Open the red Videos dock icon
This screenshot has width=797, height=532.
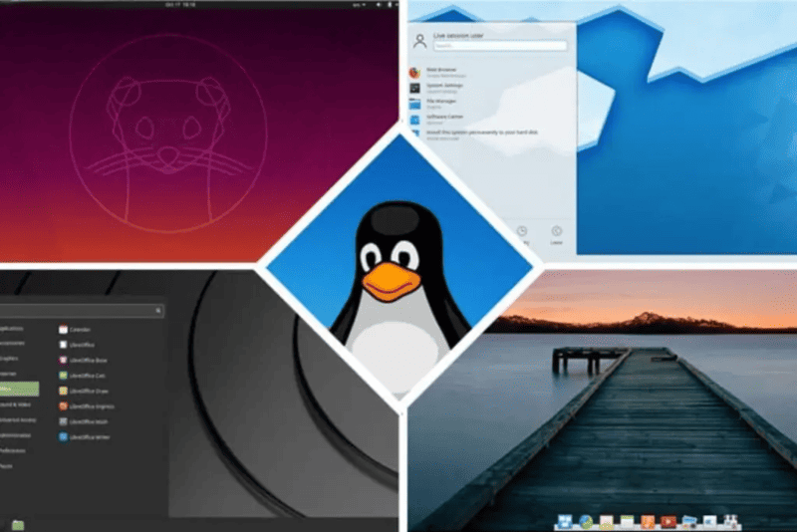[668, 521]
